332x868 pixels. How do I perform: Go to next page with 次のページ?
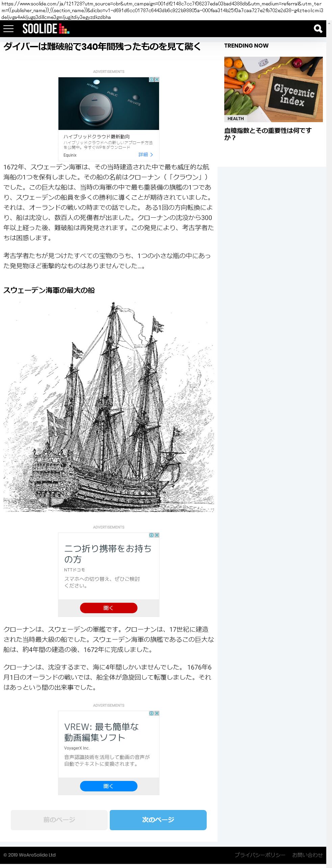pos(158,820)
